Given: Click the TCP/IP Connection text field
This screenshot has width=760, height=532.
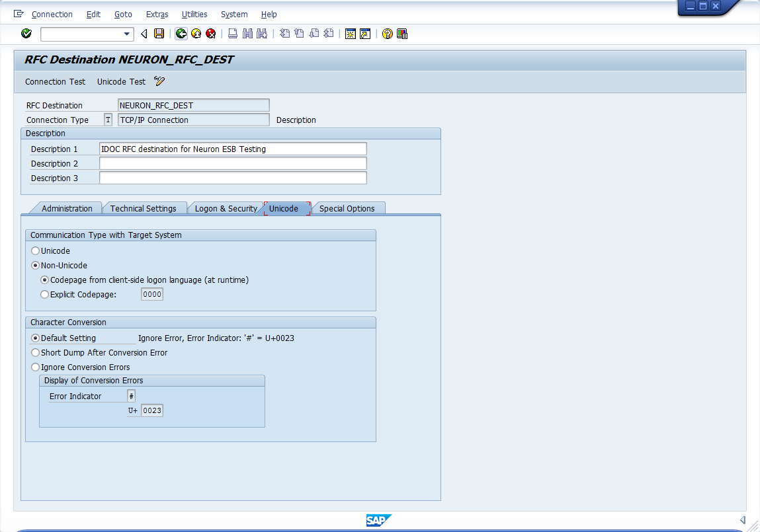Looking at the screenshot, I should coord(193,120).
